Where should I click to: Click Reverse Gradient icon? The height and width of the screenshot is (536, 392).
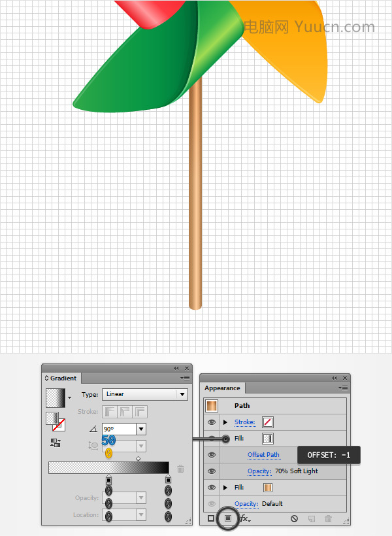click(56, 443)
